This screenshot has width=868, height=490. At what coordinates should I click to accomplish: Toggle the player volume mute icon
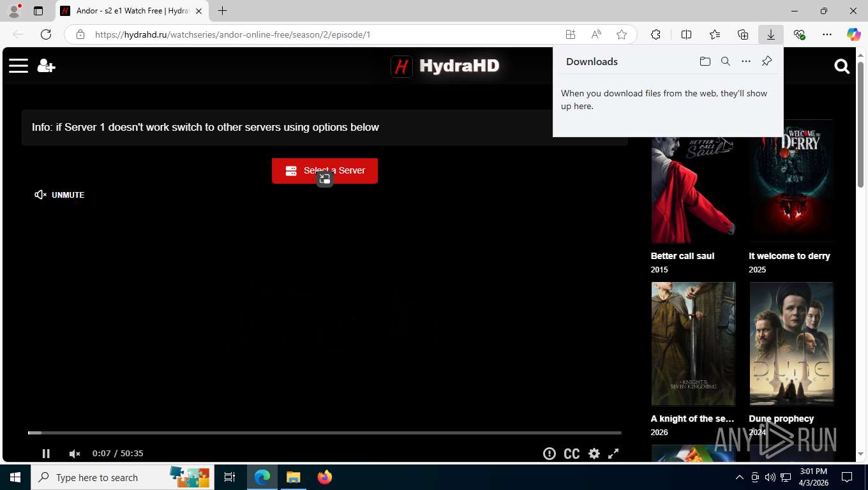pos(75,454)
